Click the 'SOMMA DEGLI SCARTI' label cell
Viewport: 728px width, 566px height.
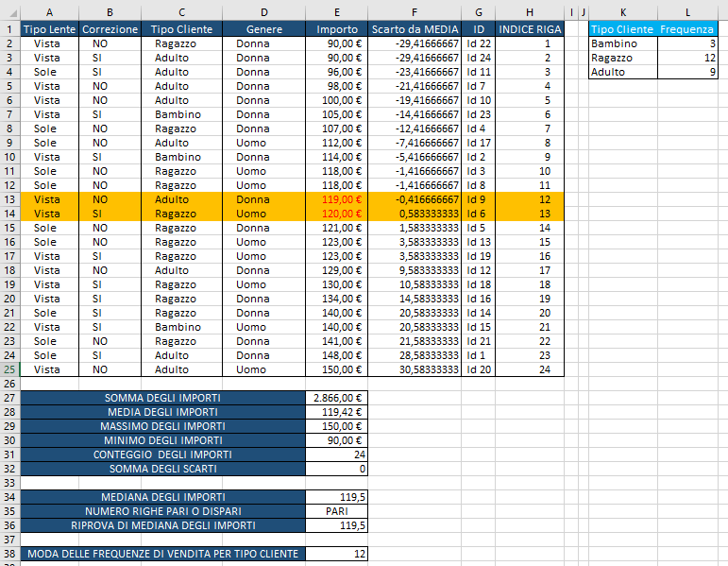[x=161, y=469]
